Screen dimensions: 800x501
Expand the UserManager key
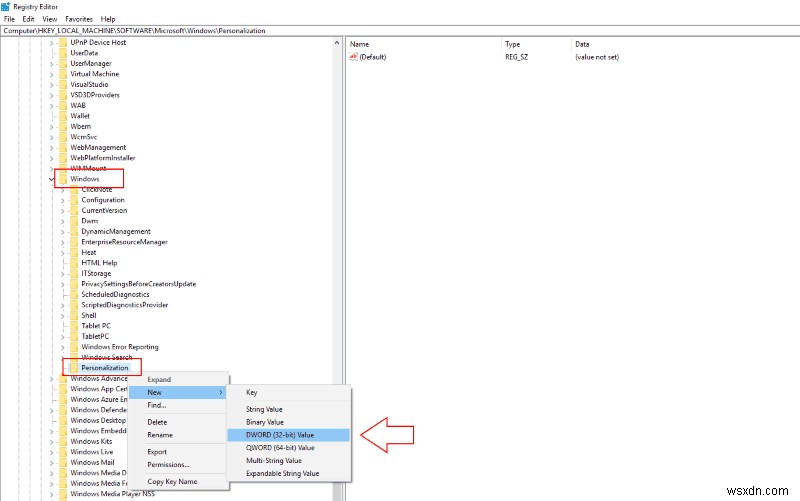52,64
